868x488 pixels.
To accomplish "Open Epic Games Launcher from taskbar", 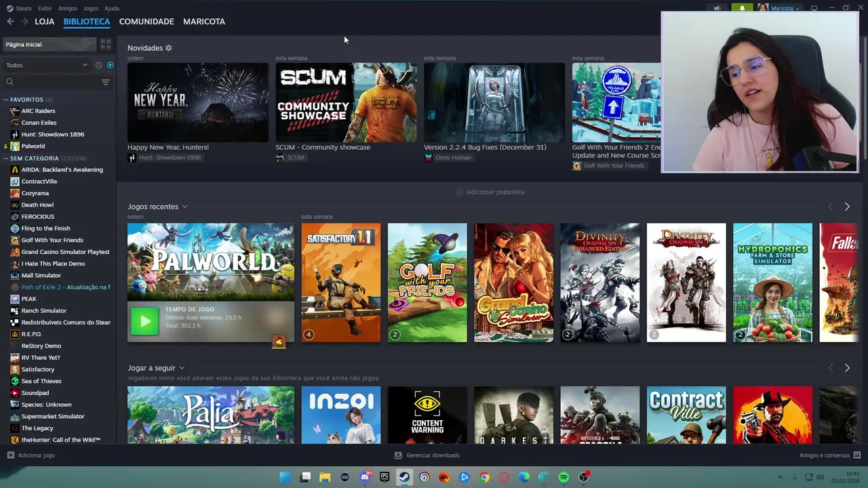I will click(384, 477).
